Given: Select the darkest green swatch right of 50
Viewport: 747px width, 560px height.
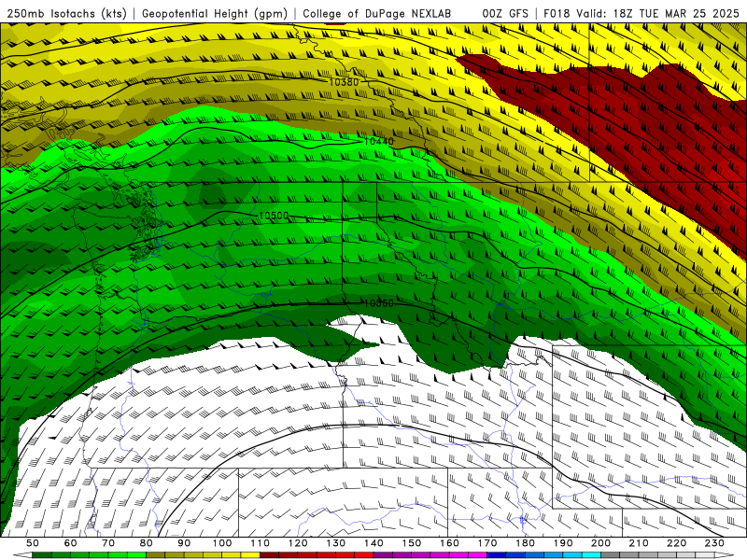Looking at the screenshot, I should 42,555.
